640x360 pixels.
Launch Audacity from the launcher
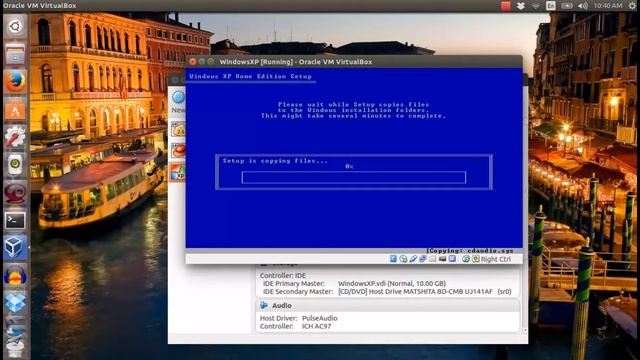coord(15,275)
